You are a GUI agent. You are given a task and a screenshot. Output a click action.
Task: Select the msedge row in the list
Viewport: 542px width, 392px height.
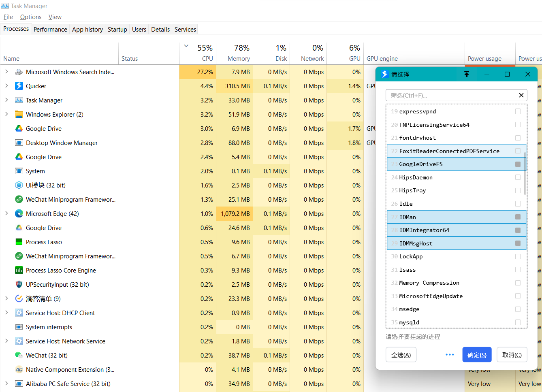(457, 309)
